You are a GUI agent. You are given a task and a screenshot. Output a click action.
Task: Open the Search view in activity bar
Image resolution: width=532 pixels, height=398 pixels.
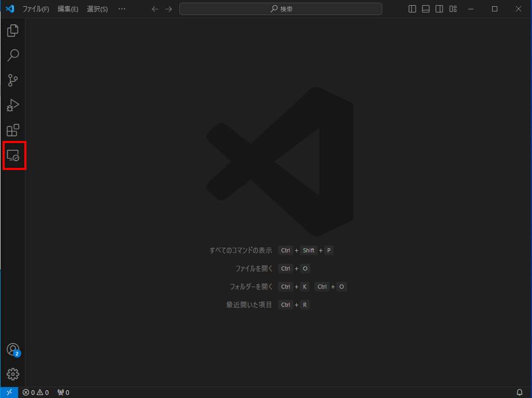pyautogui.click(x=13, y=55)
